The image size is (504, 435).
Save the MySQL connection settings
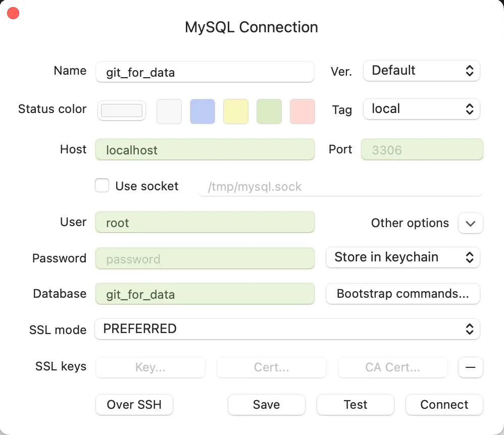click(266, 404)
